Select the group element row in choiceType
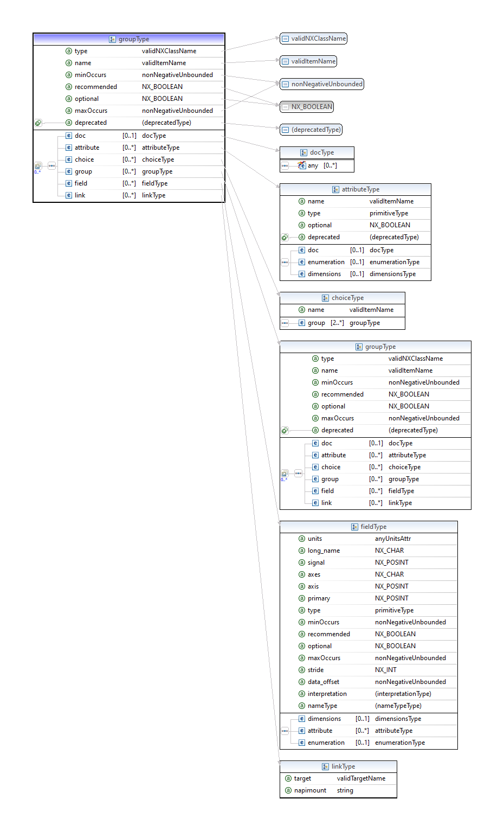Viewport: 504px width, 831px height. (343, 323)
